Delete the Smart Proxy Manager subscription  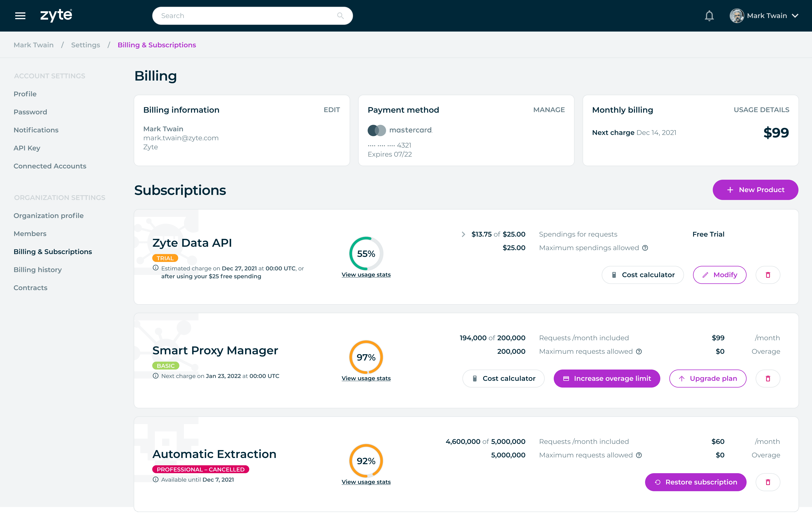(x=768, y=378)
